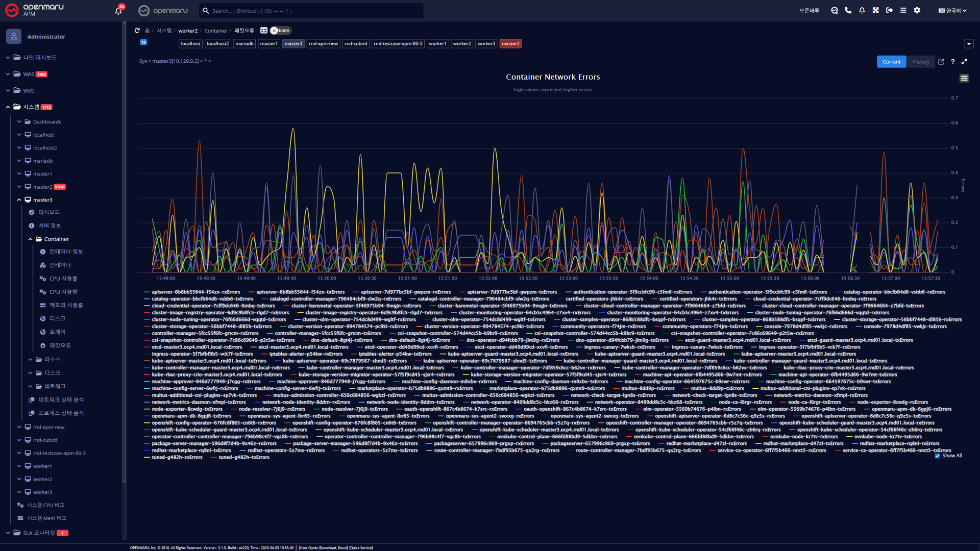Click the apiserver rxErrors legend color line
This screenshot has height=551, width=980.
(x=147, y=292)
